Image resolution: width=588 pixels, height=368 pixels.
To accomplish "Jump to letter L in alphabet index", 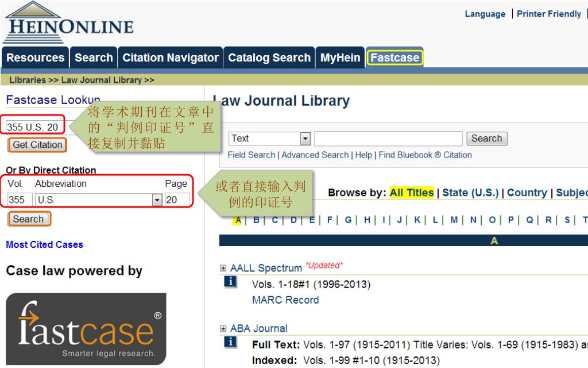I will point(435,220).
